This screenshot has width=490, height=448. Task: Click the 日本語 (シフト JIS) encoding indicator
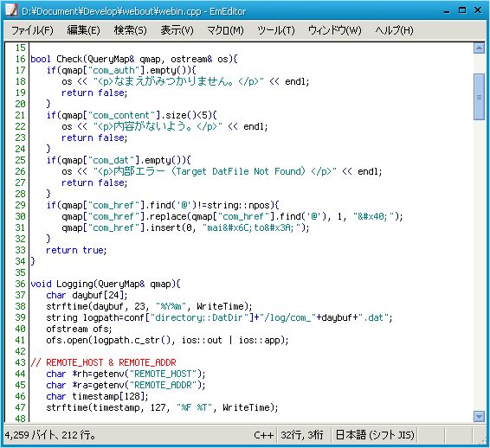pyautogui.click(x=375, y=435)
